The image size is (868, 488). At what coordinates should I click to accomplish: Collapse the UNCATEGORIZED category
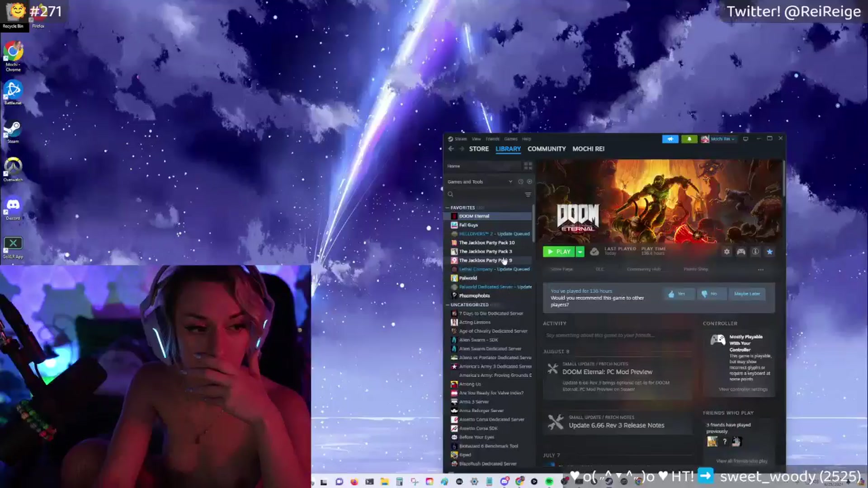click(x=448, y=305)
